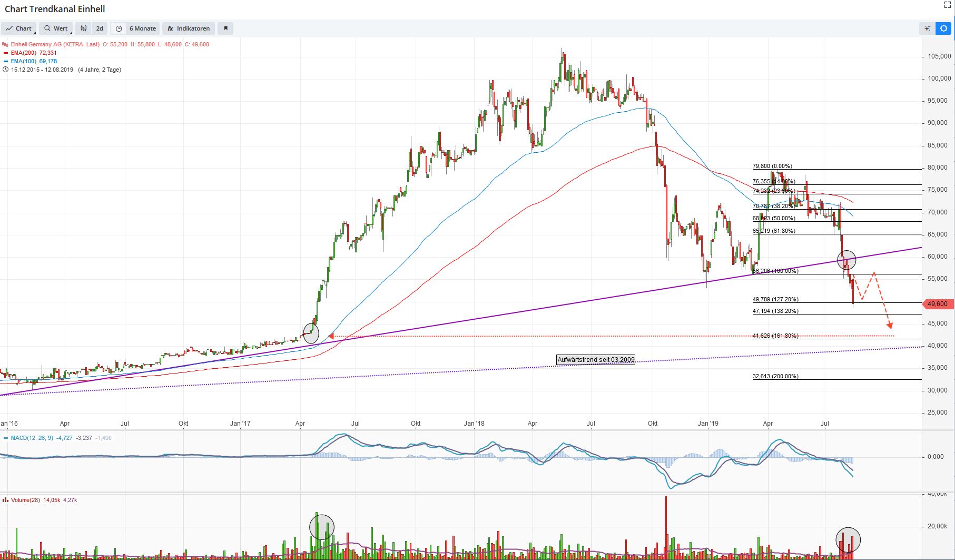Screen dimensions: 955x560
Task: Click the clock icon beside 6 Monate
Action: click(x=119, y=28)
